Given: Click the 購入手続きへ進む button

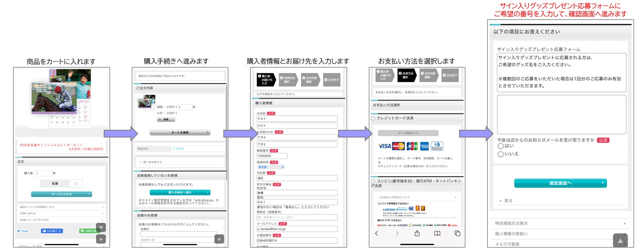Looking at the screenshot, I should (x=180, y=192).
